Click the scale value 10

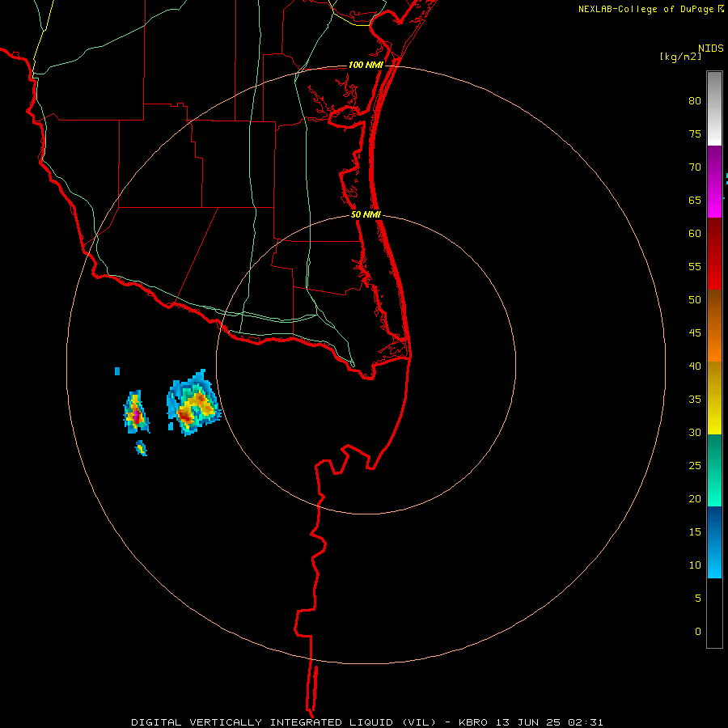695,565
